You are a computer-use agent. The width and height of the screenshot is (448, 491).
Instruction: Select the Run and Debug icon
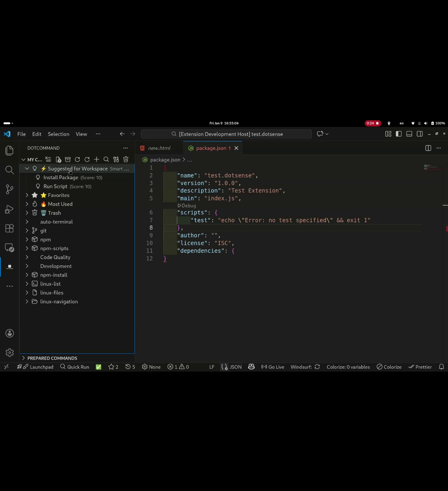[x=9, y=209]
